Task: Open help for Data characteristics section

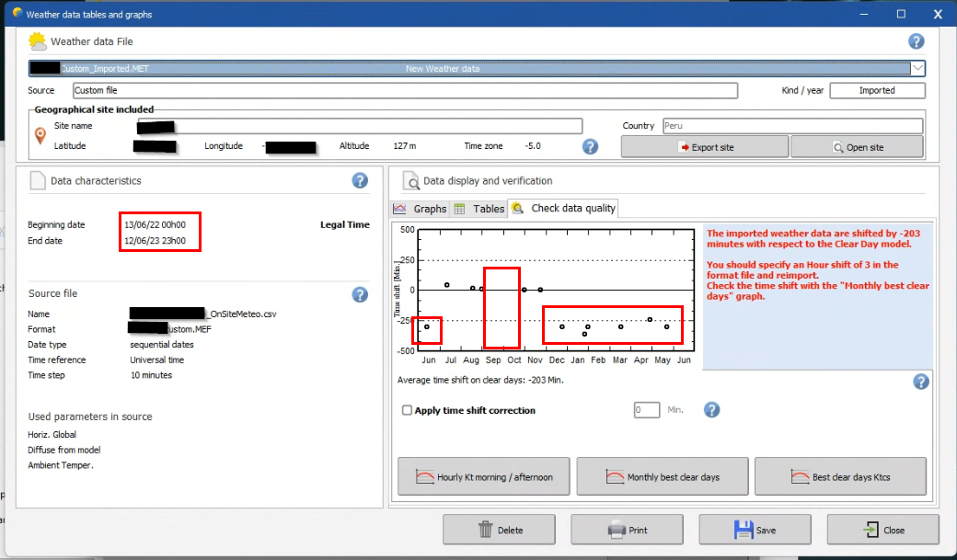Action: click(x=360, y=181)
